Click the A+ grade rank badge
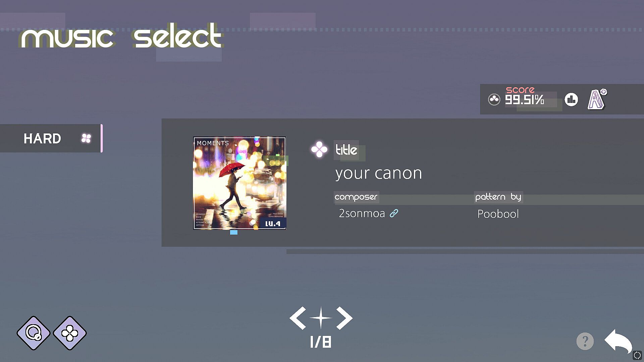The height and width of the screenshot is (362, 644). (x=597, y=99)
